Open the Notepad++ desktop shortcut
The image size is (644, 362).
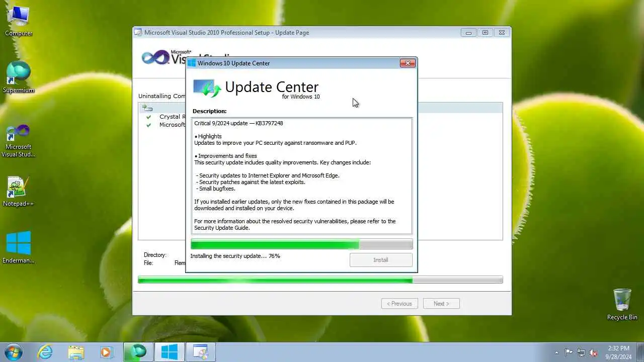click(19, 192)
